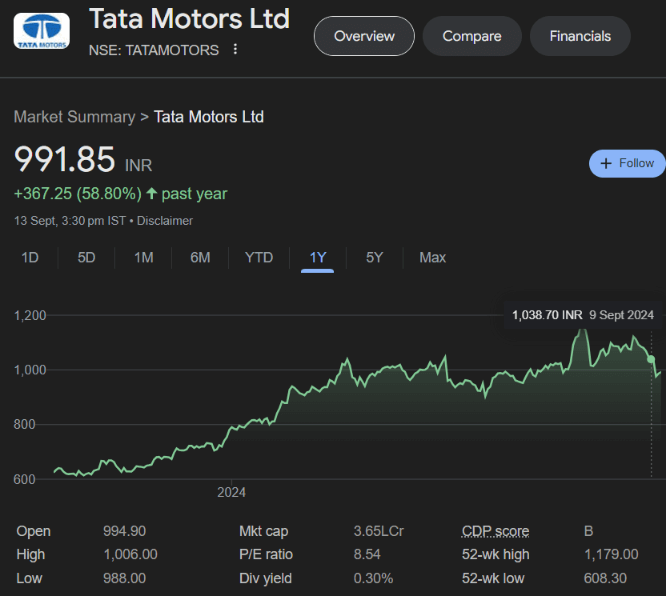Click the 52-wk low value 608.30
Screen dimensions: 666x596
pos(605,578)
